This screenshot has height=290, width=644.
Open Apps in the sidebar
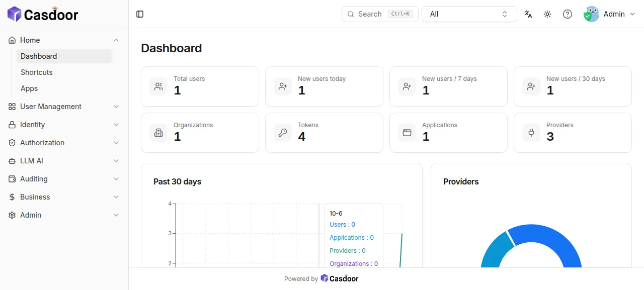tap(64, 88)
